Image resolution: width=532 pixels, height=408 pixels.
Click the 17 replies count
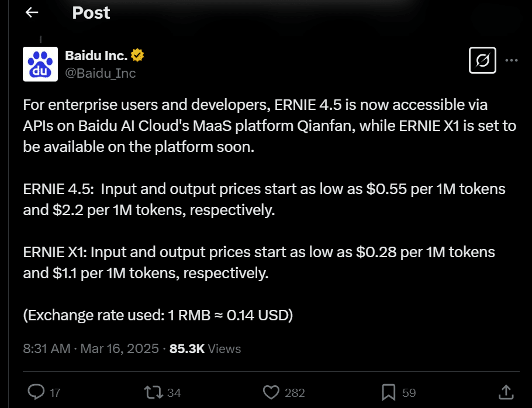55,393
